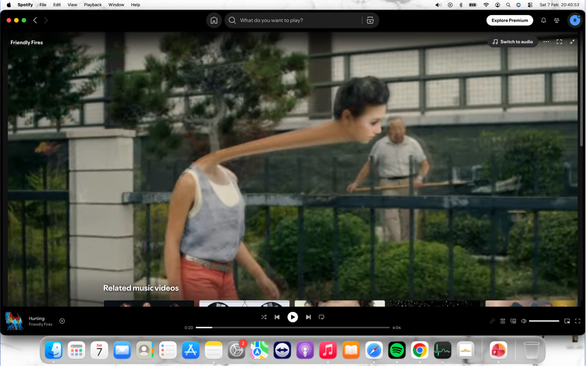The height and width of the screenshot is (369, 588).
Task: Minimize the video view with collapse arrows icon
Action: tap(572, 42)
